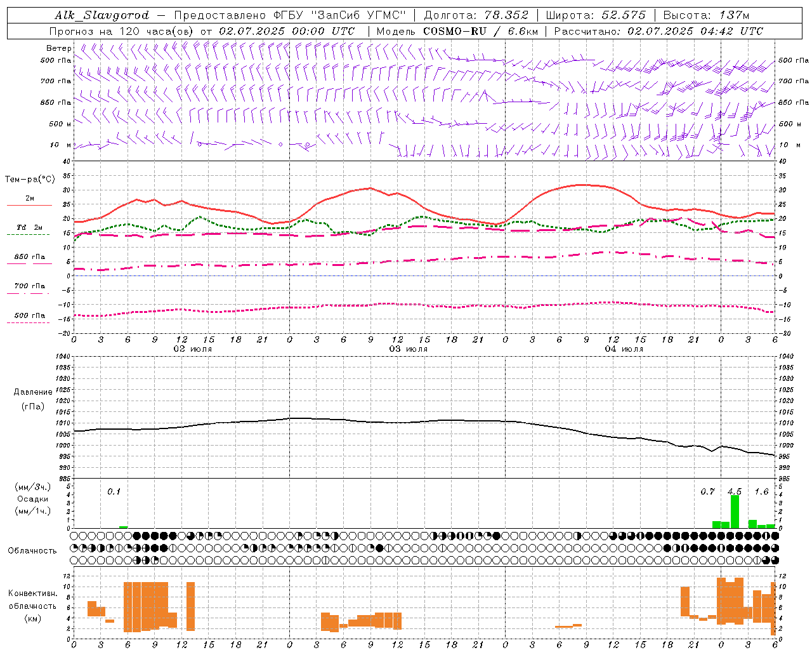Click the 500 гПа temperature legend label
812x650 pixels.
click(x=30, y=315)
